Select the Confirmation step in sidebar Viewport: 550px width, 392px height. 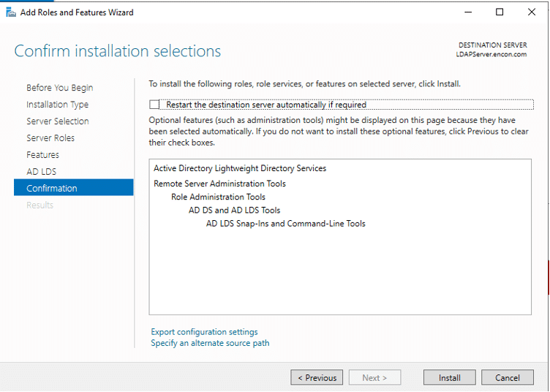pyautogui.click(x=52, y=189)
